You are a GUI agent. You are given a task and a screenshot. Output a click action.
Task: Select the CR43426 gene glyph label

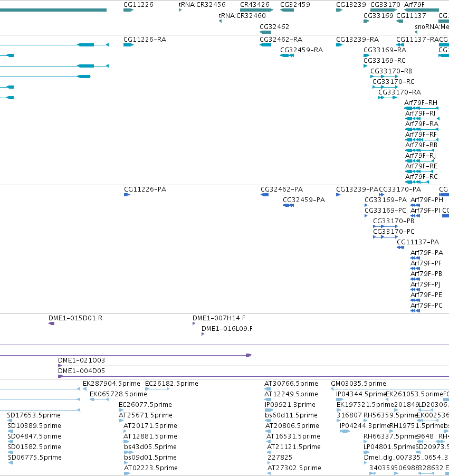254,5
